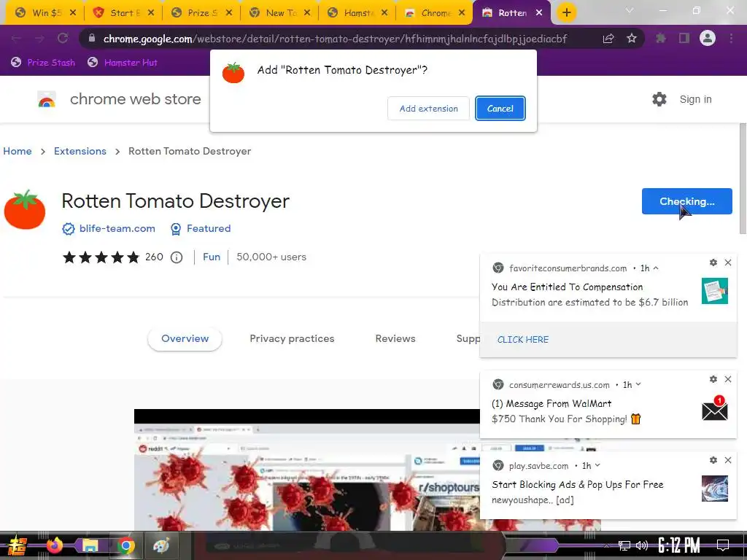The height and width of the screenshot is (560, 747).
Task: Open settings for favoriteconsumerbrands.com notification
Action: point(713,262)
